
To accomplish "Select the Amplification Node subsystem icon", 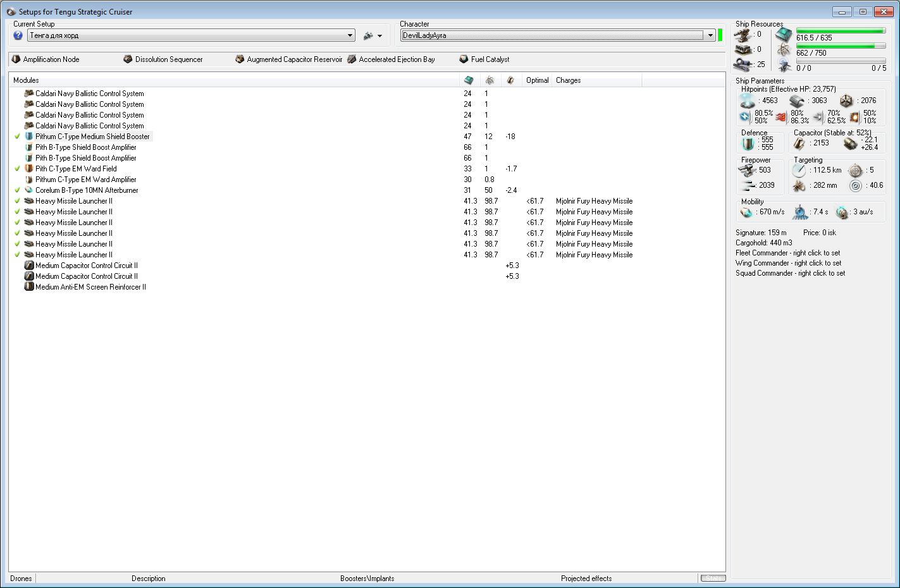I will (x=16, y=59).
